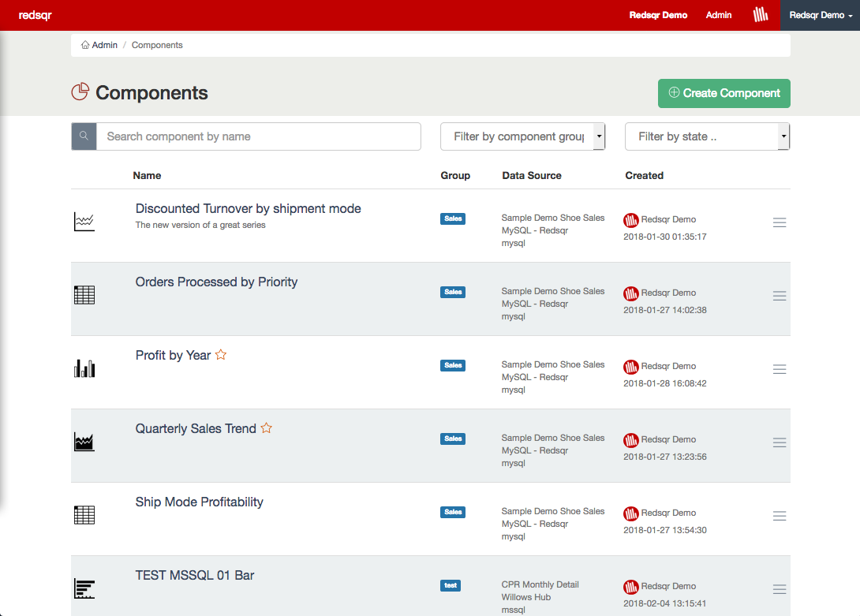
Task: Open the Filter by component group dropdown
Action: 522,136
